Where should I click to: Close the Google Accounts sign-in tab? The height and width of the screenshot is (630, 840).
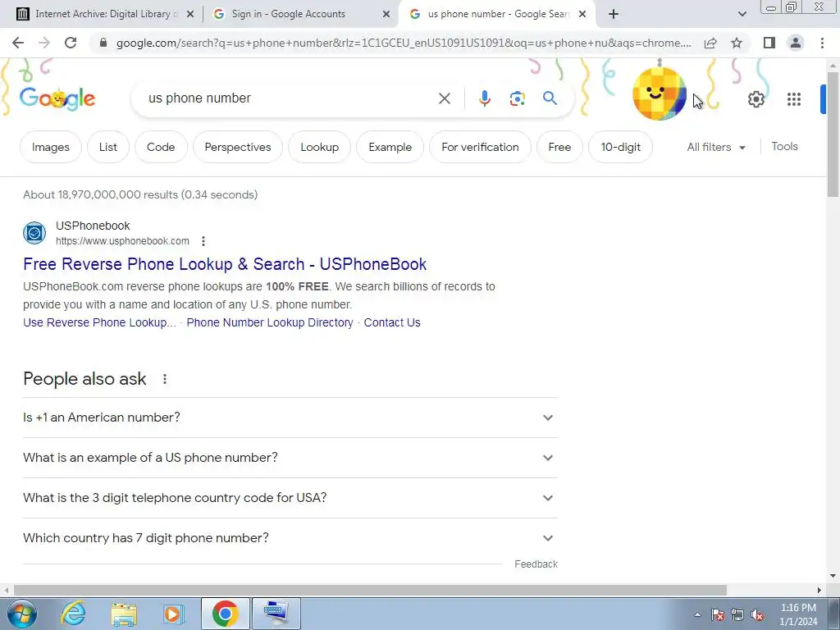tap(386, 15)
